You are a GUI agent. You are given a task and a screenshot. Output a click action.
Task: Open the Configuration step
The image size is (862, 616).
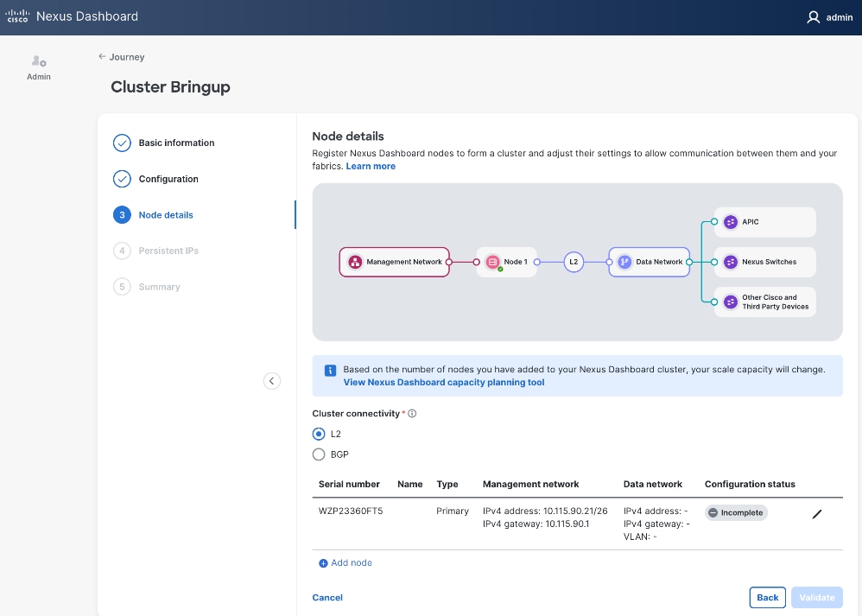coord(168,180)
